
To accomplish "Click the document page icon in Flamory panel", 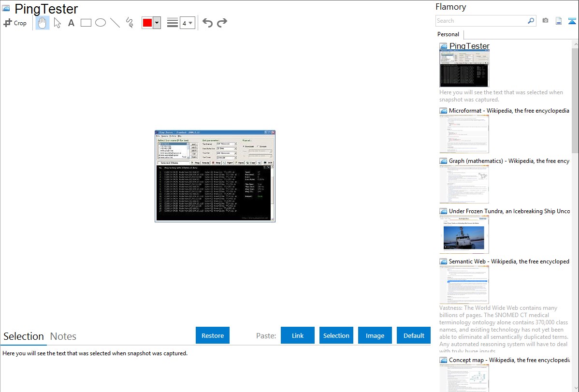I will click(x=559, y=21).
